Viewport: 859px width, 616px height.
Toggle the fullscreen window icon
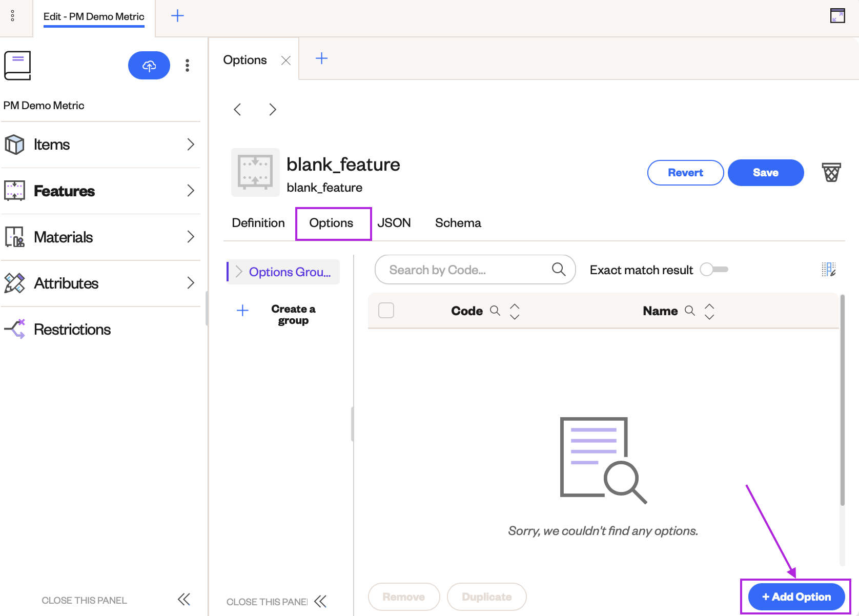pos(837,16)
